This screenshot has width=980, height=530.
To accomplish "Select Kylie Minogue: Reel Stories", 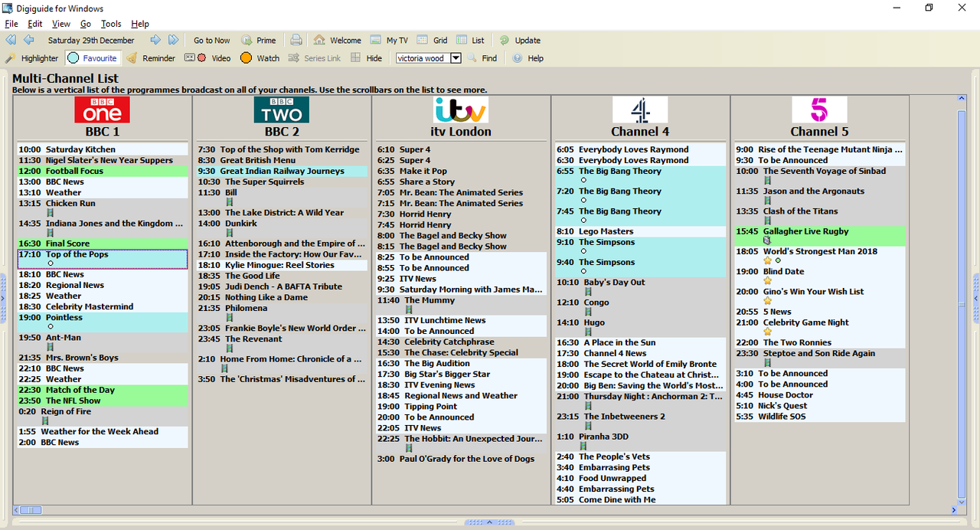I will click(282, 265).
